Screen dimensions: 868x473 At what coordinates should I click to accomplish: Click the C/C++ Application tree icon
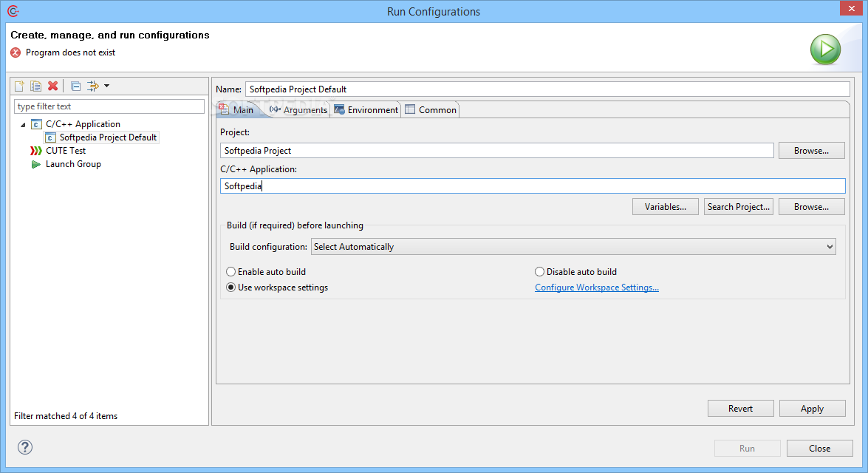(x=36, y=124)
